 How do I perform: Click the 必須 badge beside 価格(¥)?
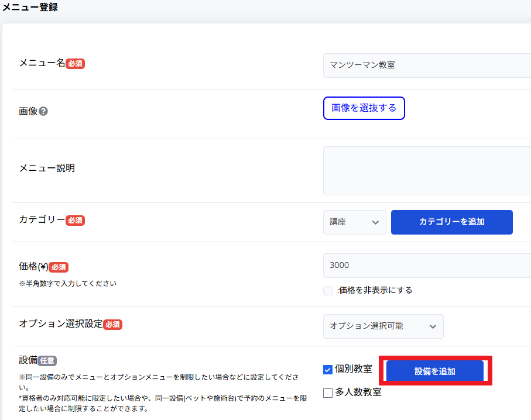coord(59,267)
